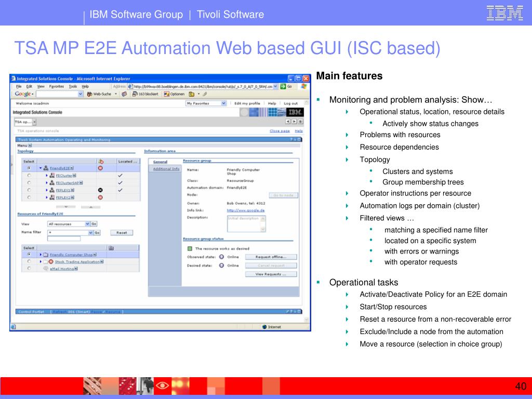Click the green resource works as desired indicator
The image size is (532, 399).
[x=190, y=248]
